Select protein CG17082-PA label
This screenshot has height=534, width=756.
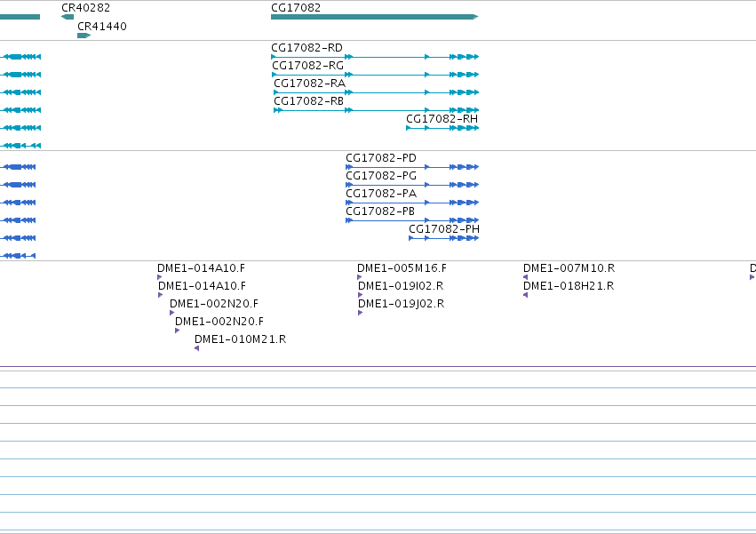(x=381, y=194)
